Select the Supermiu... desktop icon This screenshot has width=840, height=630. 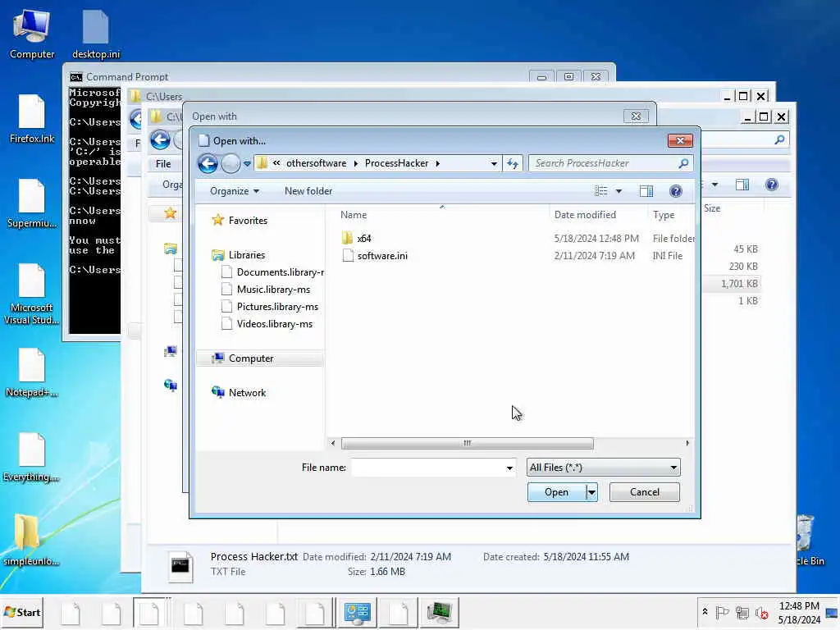coord(32,203)
